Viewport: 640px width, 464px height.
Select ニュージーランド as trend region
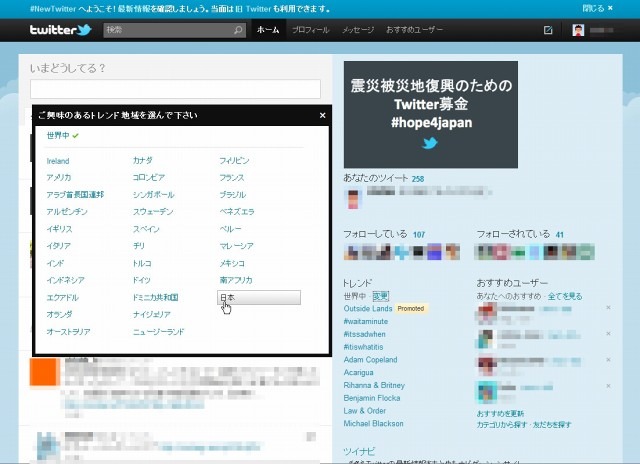159,332
